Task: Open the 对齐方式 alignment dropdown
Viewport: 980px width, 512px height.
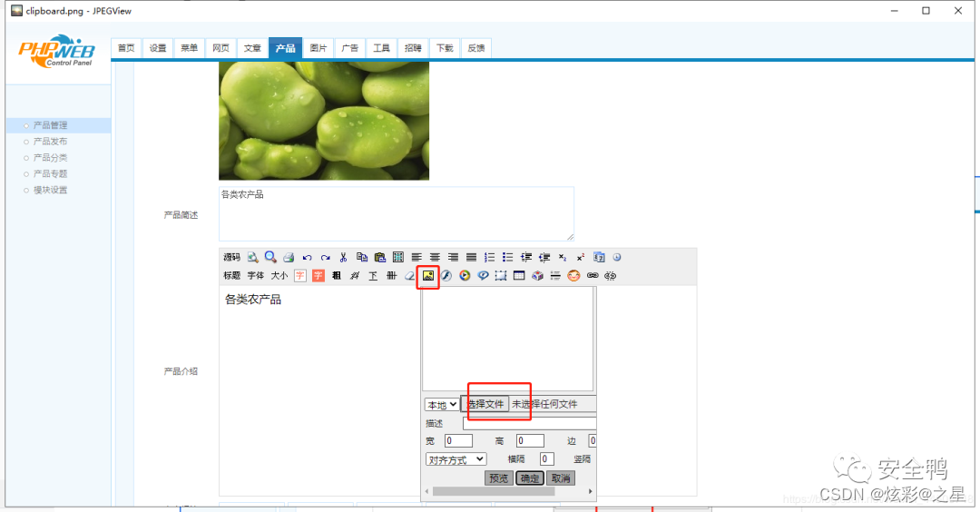Action: [456, 459]
